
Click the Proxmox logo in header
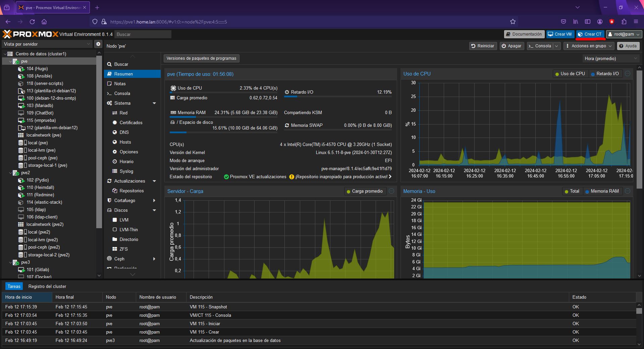(30, 34)
